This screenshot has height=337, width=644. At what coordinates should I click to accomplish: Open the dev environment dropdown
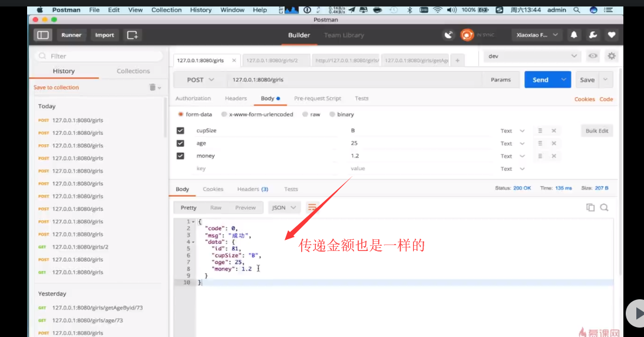pyautogui.click(x=532, y=56)
